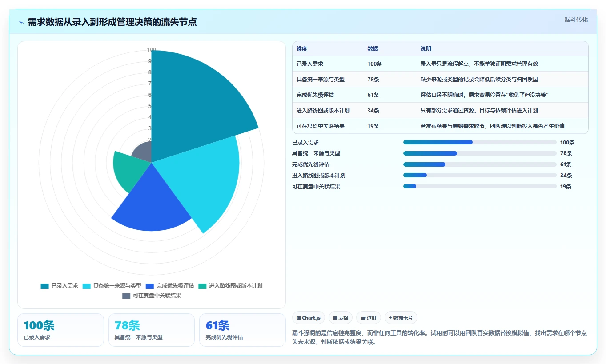Click the 数据卡片 tag chip
The image size is (606, 364).
point(401,318)
